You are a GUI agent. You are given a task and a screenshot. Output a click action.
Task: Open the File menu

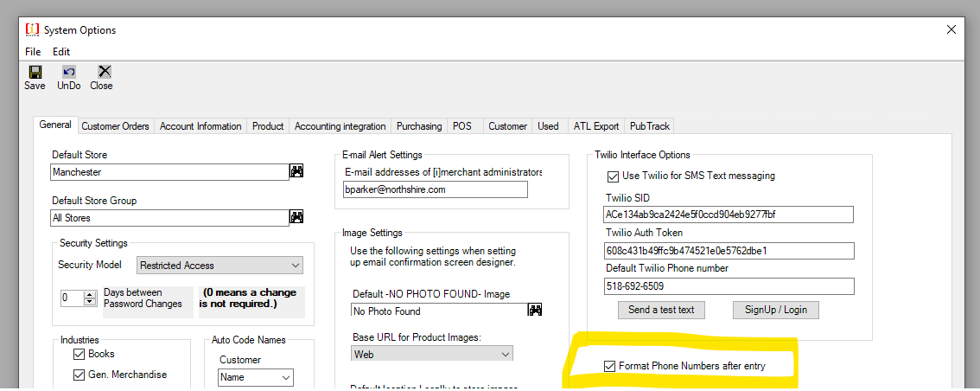(33, 52)
